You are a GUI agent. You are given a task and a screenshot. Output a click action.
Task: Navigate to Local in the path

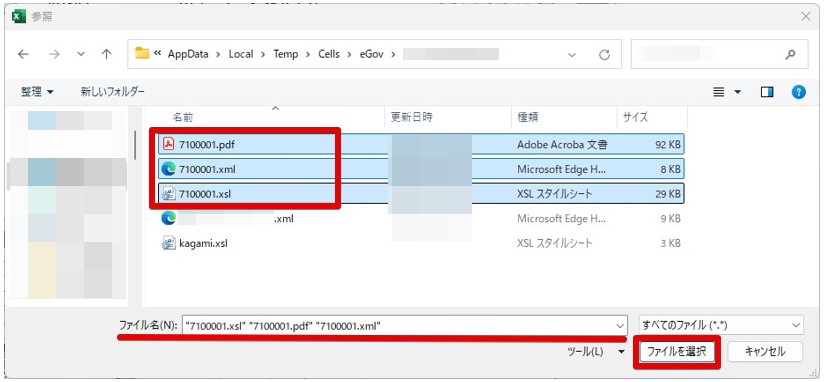click(240, 54)
